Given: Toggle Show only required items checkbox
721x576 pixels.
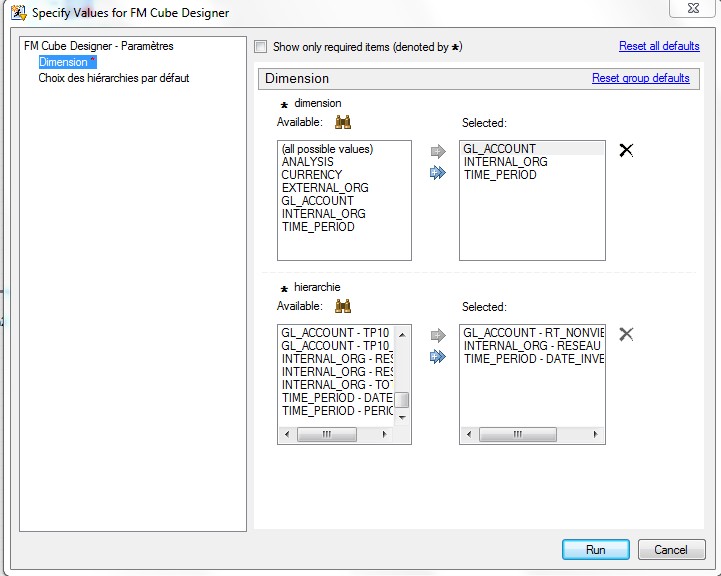Looking at the screenshot, I should (261, 47).
